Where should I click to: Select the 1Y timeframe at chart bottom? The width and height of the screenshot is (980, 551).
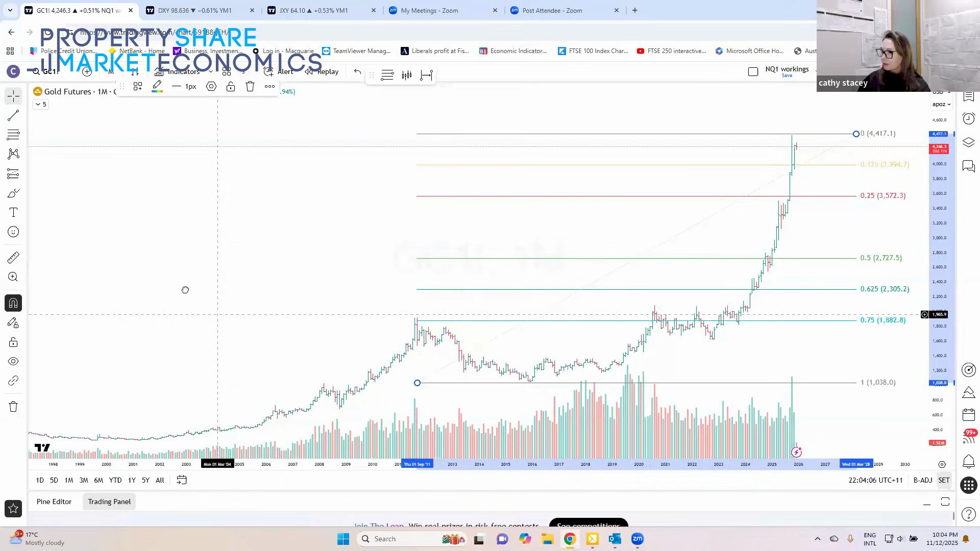click(132, 480)
